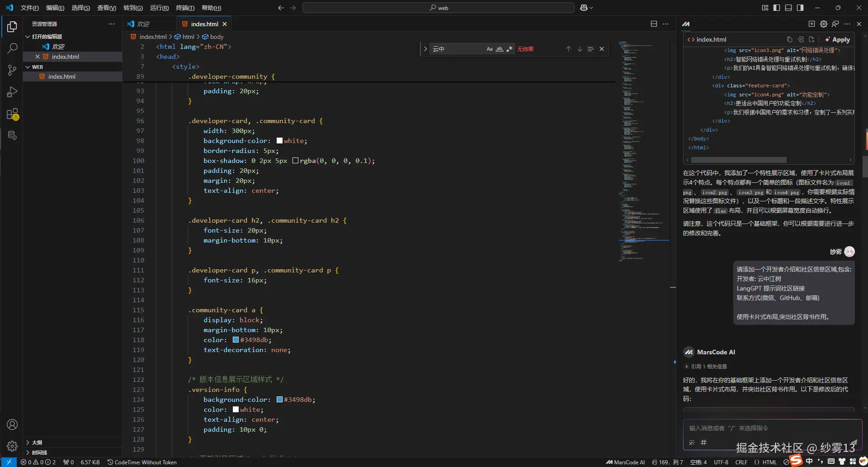
Task: Apply the suggested index.html code
Action: [x=838, y=39]
